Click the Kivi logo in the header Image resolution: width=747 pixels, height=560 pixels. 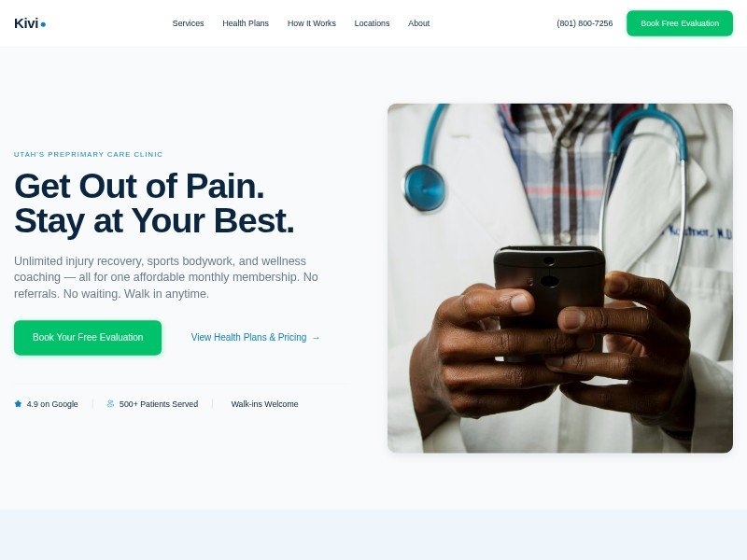(x=30, y=23)
